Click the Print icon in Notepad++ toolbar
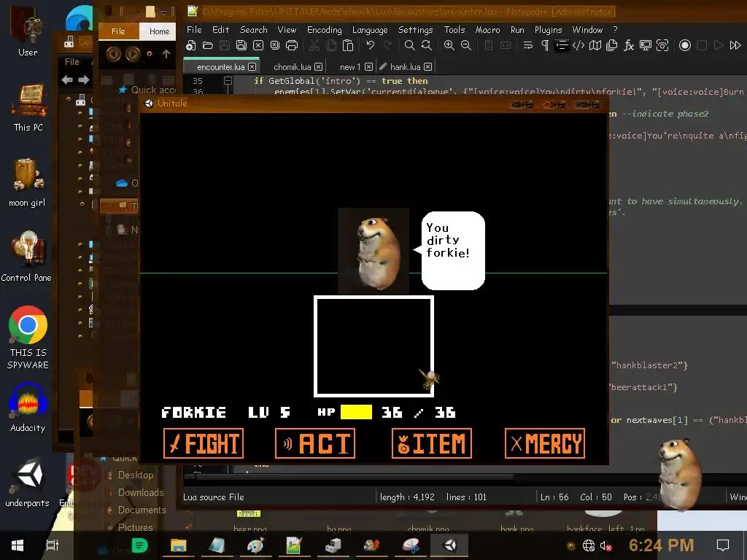Viewport: 747px width, 560px height. 292,45
